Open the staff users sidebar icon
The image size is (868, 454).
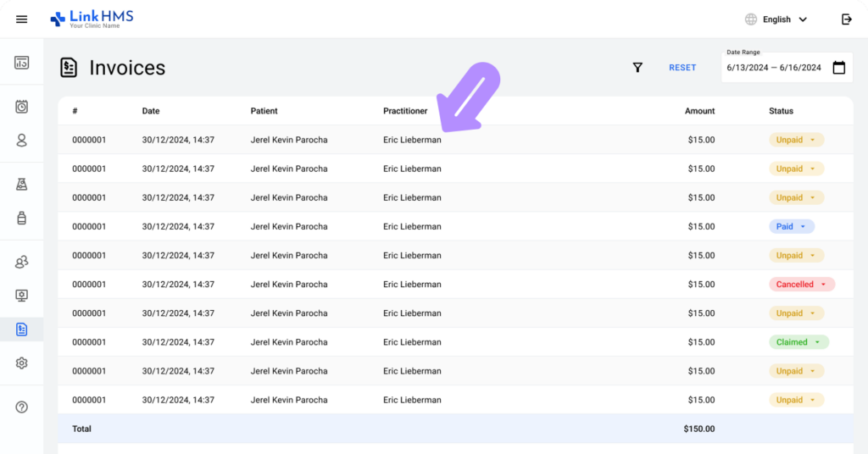click(x=21, y=262)
